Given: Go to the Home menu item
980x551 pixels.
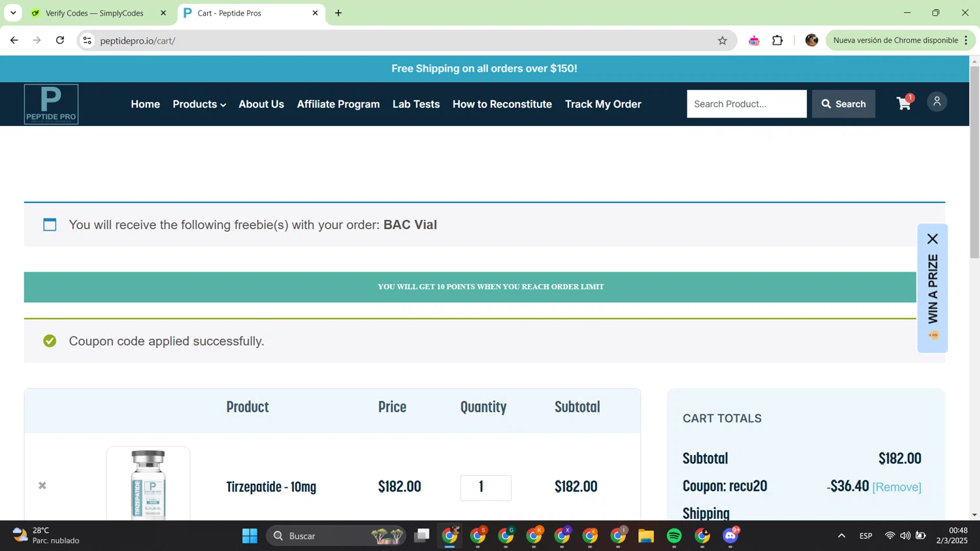Looking at the screenshot, I should pyautogui.click(x=145, y=104).
